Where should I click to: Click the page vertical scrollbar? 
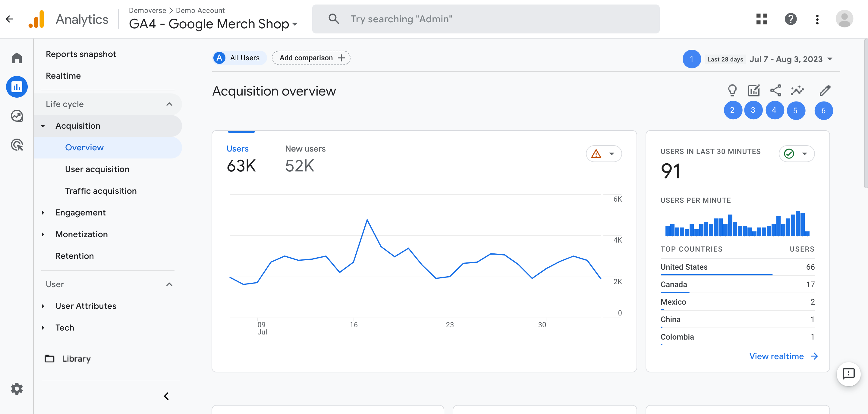tap(866, 114)
